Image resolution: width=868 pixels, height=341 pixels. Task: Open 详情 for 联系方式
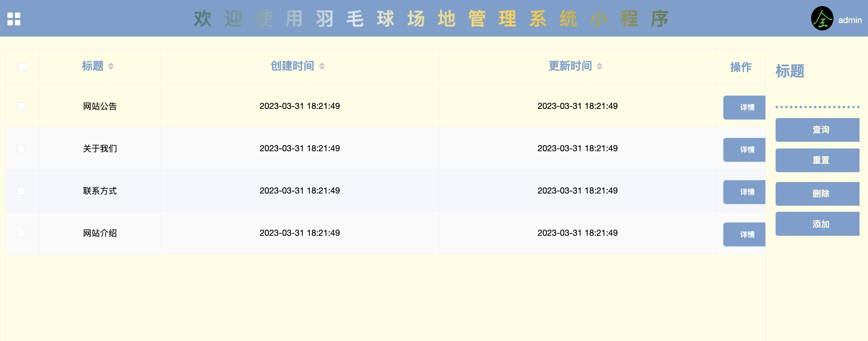coord(744,192)
